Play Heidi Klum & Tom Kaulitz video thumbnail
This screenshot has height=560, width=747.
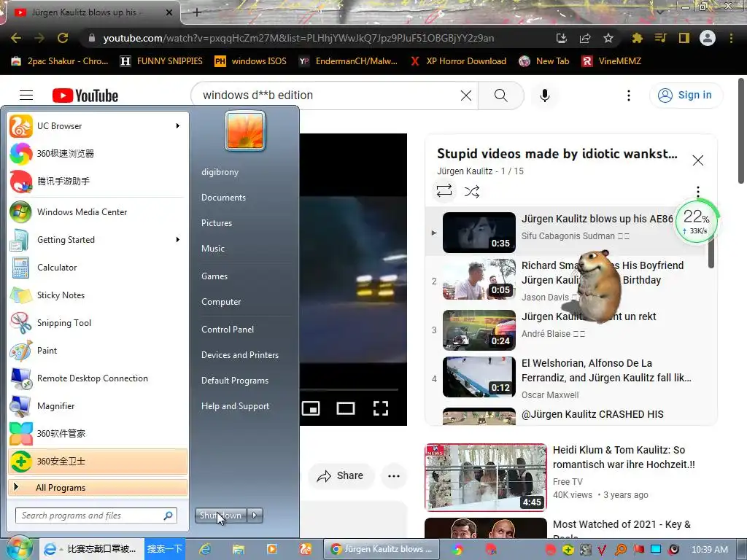pyautogui.click(x=485, y=477)
